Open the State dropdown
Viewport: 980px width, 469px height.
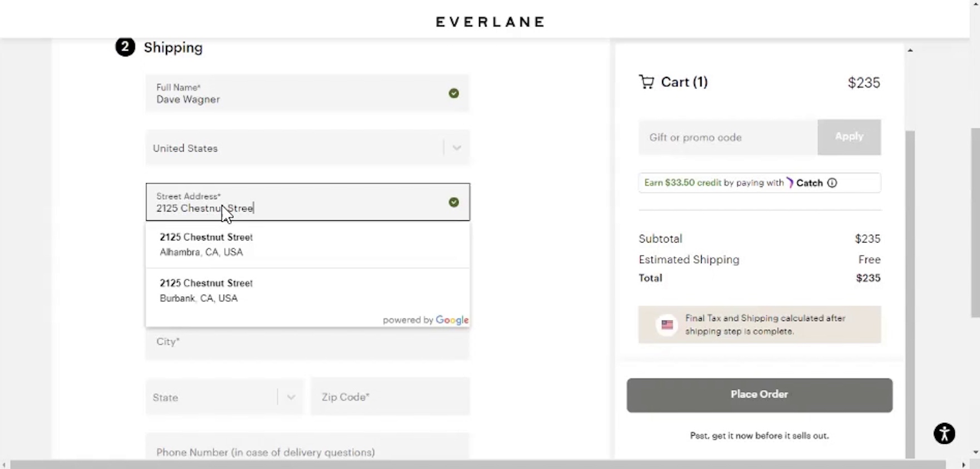tap(291, 397)
